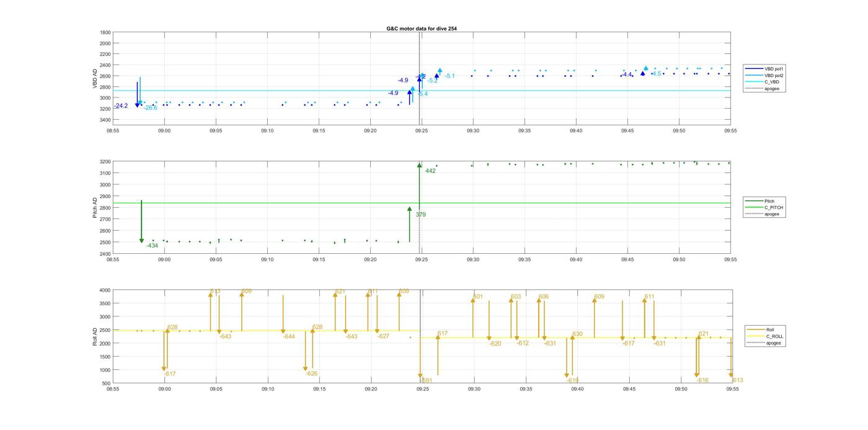868x430 pixels.
Task: Click the '09:25' time tick under VBD plot
Action: pos(422,131)
